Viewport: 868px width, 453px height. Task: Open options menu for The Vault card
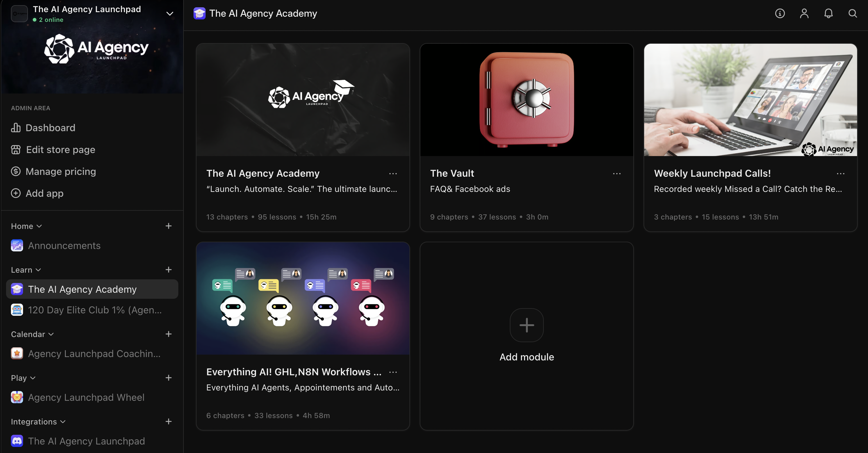pyautogui.click(x=617, y=173)
